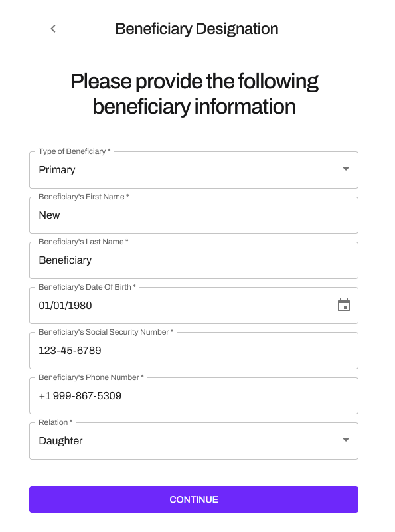This screenshot has height=532, width=395.
Task: Click the heading about providing beneficiary information
Action: point(195,94)
